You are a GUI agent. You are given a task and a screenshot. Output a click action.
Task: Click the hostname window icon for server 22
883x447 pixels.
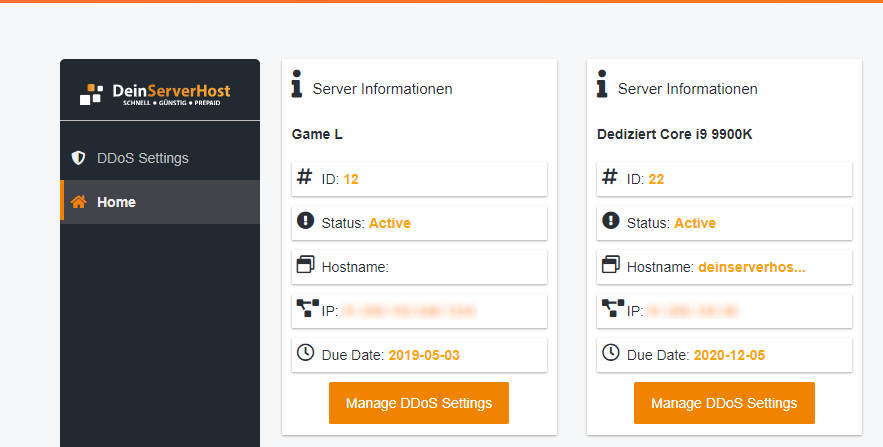(611, 265)
